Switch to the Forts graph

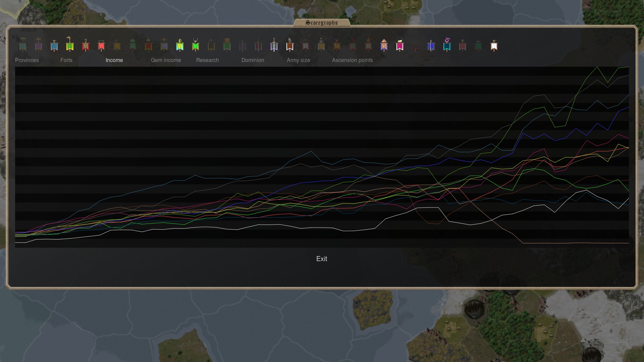[x=66, y=60]
